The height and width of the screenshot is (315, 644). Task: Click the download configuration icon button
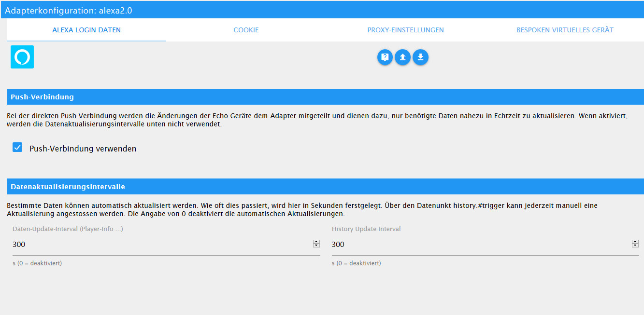point(420,57)
